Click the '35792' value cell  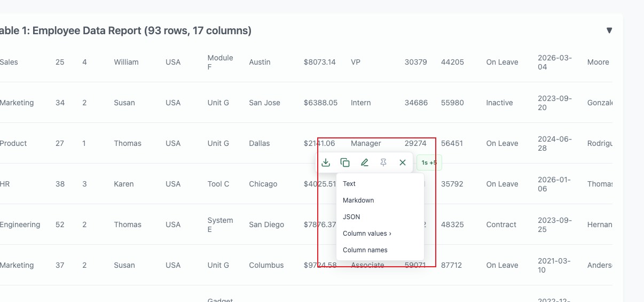[x=452, y=184]
